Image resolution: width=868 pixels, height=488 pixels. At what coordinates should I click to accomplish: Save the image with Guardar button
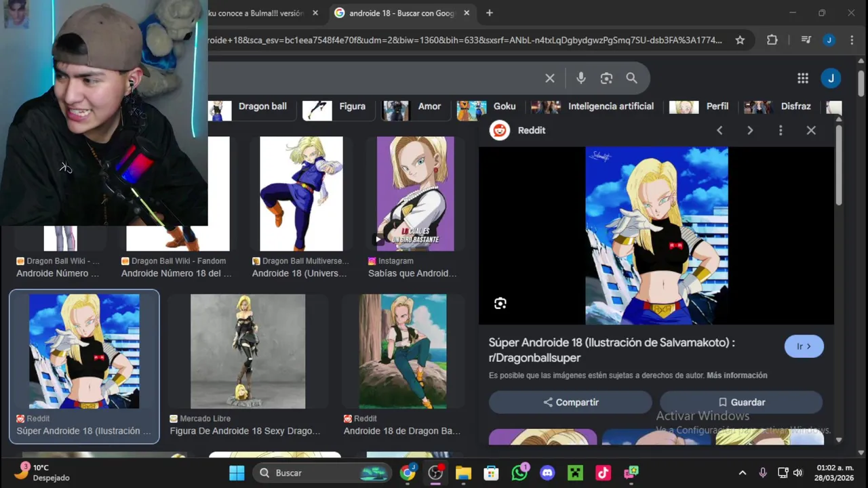[741, 402]
